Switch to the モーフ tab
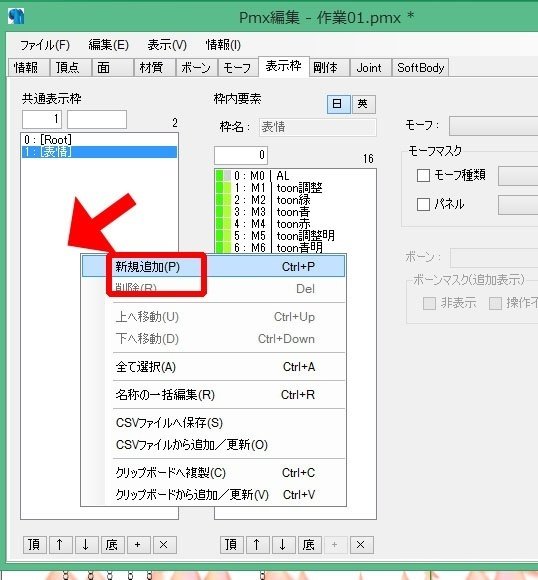 (238, 68)
